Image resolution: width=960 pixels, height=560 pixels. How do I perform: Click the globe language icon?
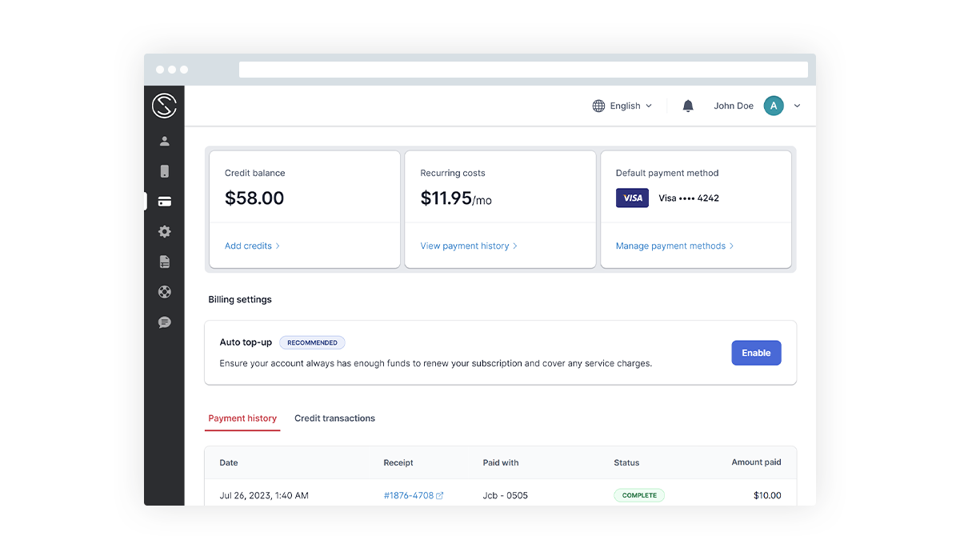tap(598, 106)
